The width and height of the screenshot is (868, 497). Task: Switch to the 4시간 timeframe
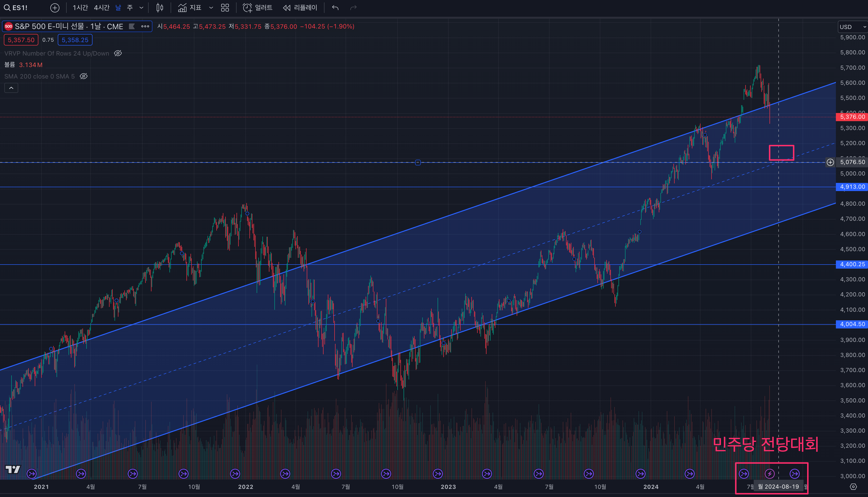(x=101, y=7)
